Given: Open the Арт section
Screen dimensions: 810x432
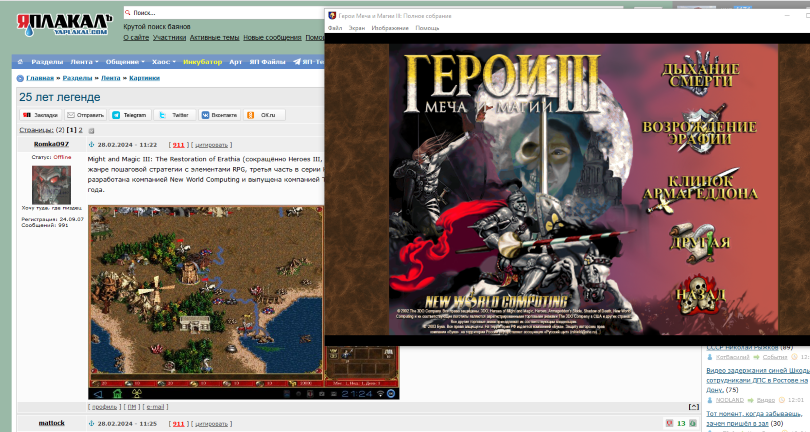Looking at the screenshot, I should (x=236, y=61).
